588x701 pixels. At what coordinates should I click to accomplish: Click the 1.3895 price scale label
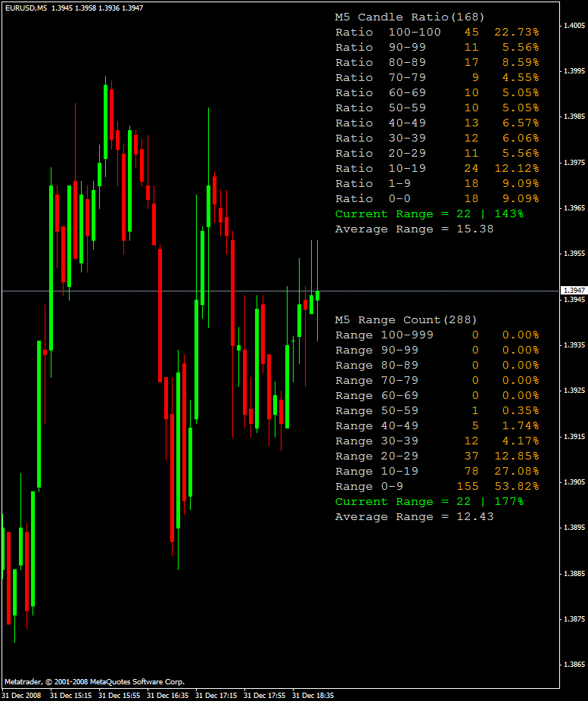point(574,528)
